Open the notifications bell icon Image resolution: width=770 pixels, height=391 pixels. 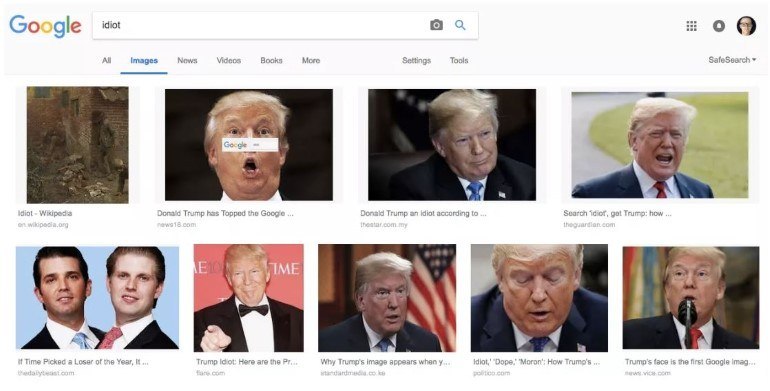click(718, 26)
